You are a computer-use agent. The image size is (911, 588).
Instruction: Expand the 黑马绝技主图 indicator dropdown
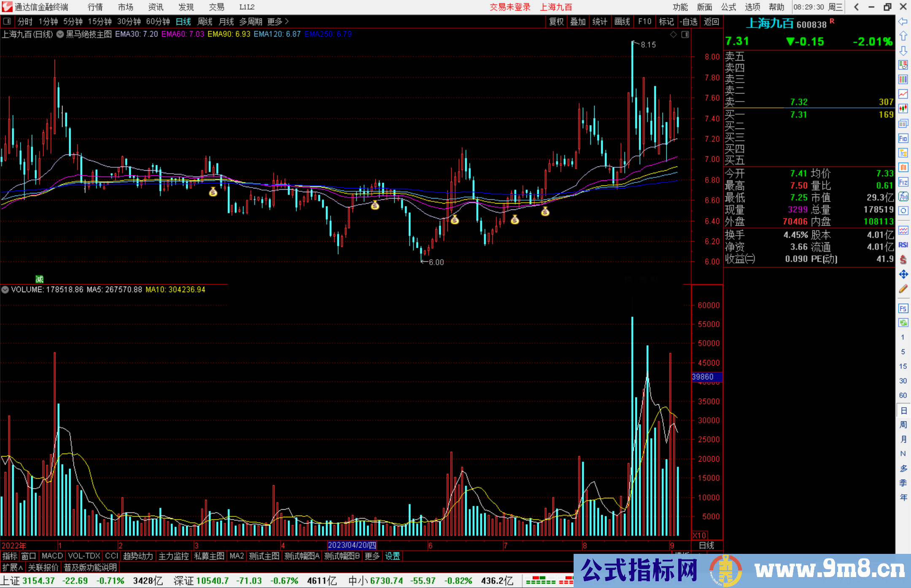[x=60, y=35]
